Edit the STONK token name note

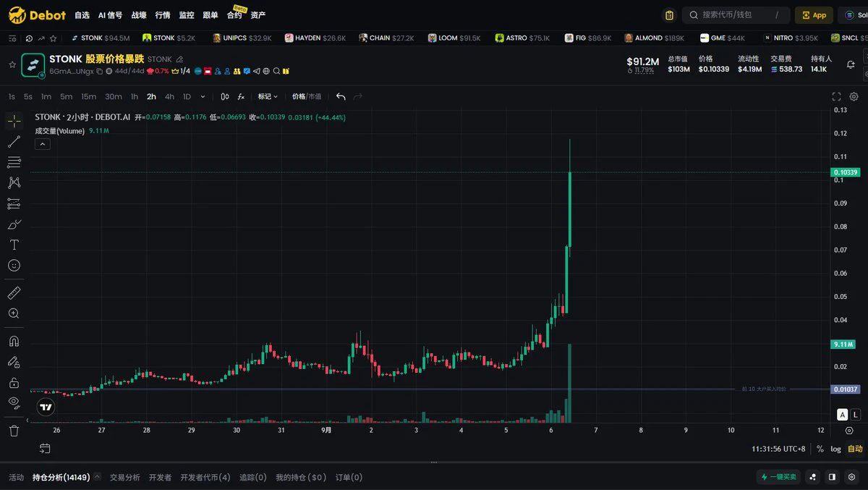click(x=179, y=59)
